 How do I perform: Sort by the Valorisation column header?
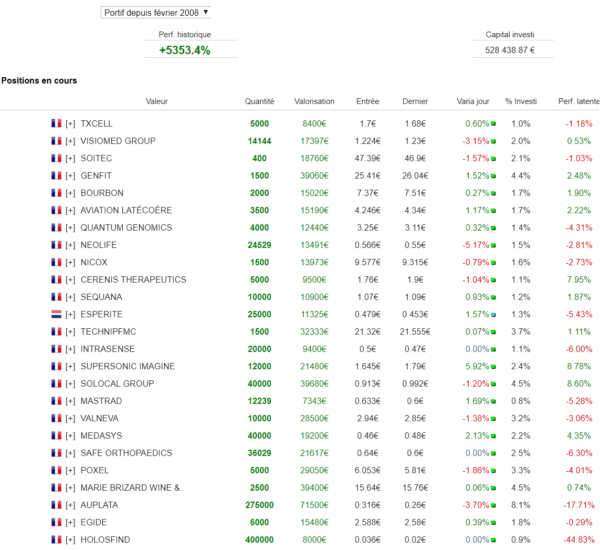pos(314,101)
